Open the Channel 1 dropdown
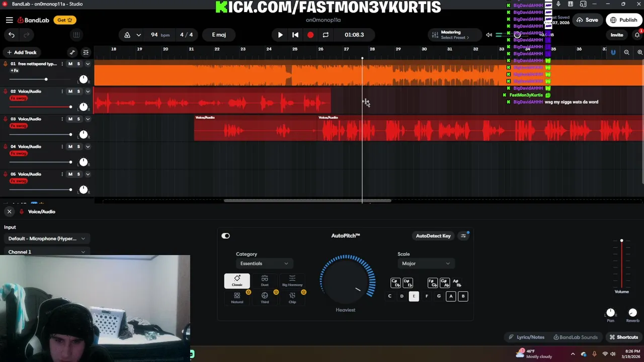Image resolution: width=644 pixels, height=362 pixels. (47, 252)
